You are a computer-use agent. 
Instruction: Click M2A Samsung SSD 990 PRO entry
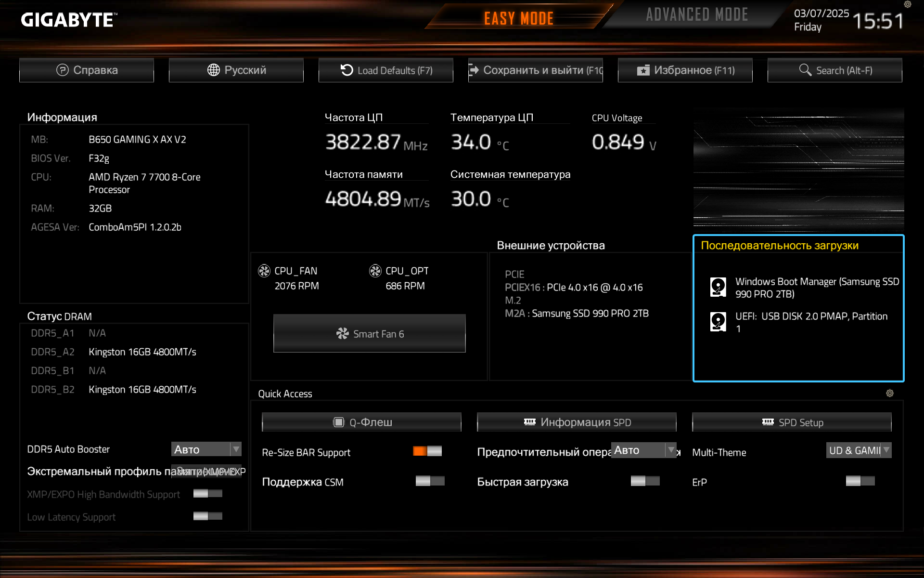tap(577, 314)
